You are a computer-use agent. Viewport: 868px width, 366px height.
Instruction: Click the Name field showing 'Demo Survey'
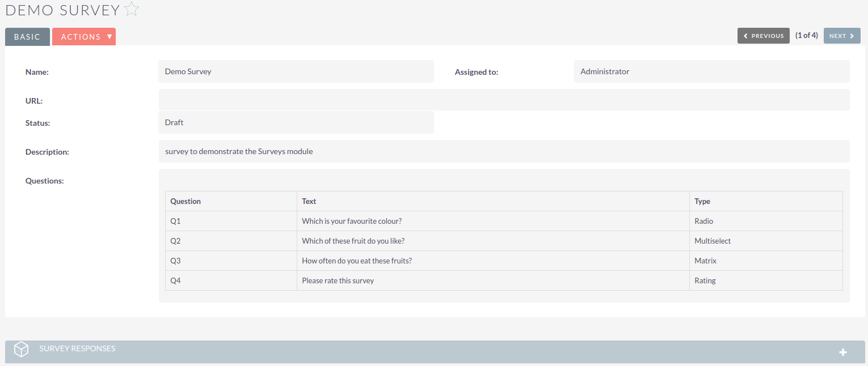coord(296,71)
